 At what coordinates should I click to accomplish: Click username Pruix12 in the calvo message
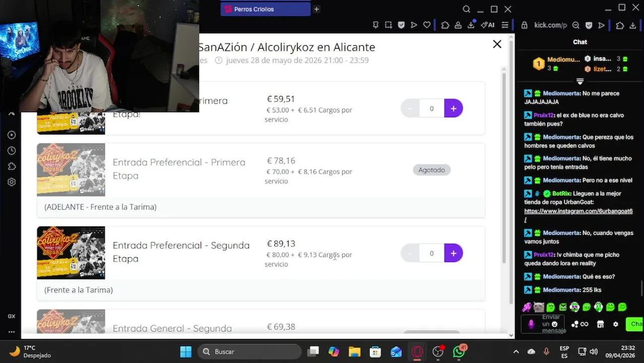[x=544, y=115]
